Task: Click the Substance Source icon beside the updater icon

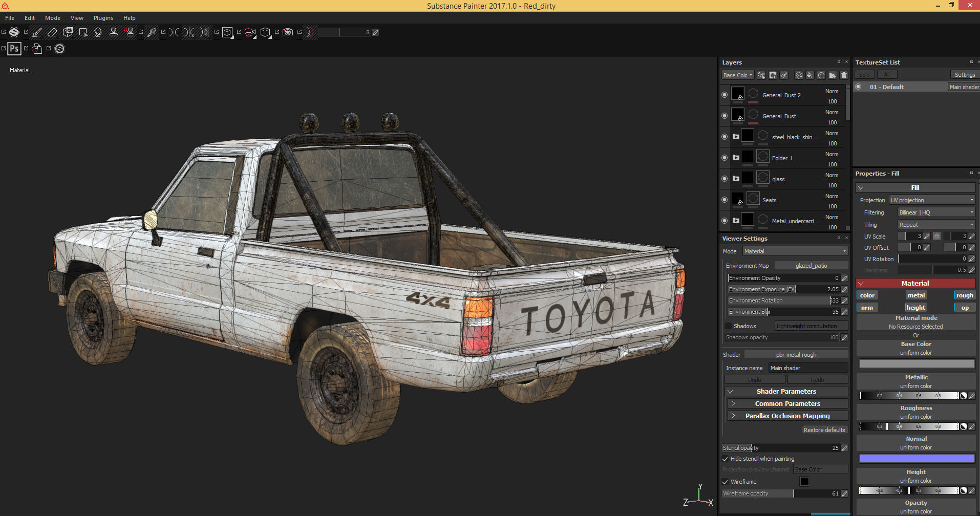Action: [x=60, y=49]
